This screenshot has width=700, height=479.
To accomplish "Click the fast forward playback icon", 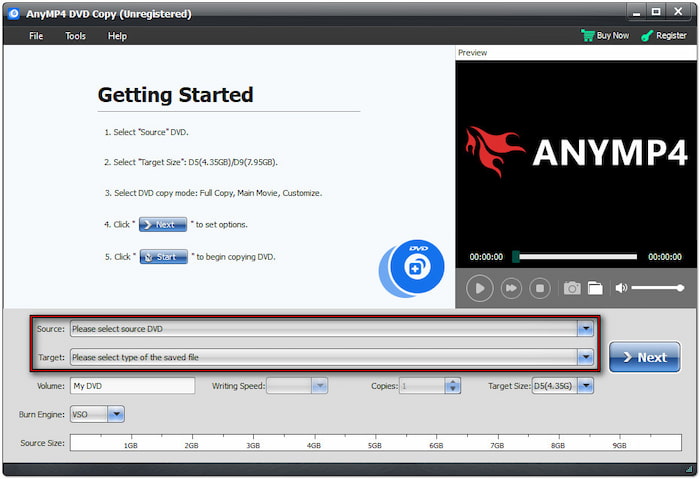I will pos(510,288).
